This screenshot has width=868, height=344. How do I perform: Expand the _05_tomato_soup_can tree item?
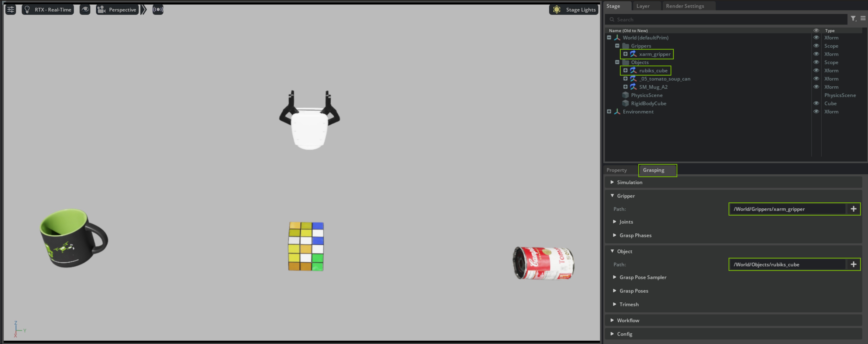pos(625,79)
